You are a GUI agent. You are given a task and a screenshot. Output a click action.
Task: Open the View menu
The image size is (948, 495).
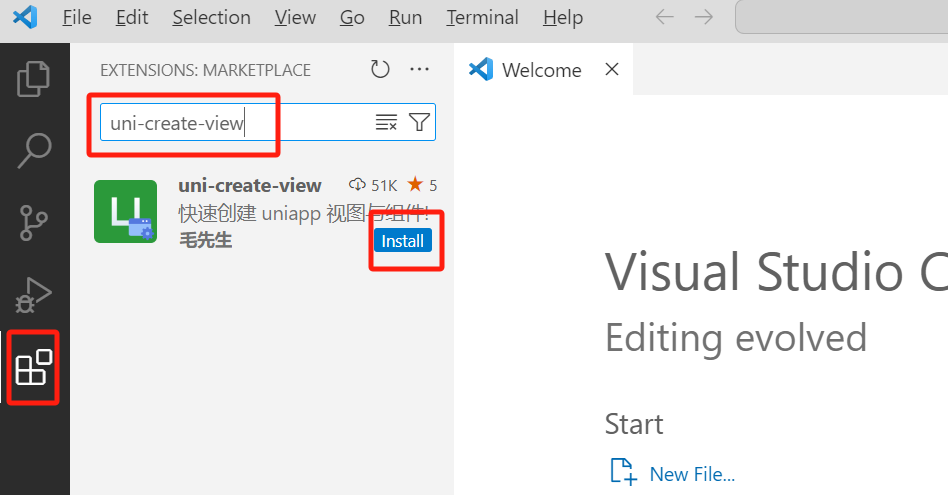point(295,18)
